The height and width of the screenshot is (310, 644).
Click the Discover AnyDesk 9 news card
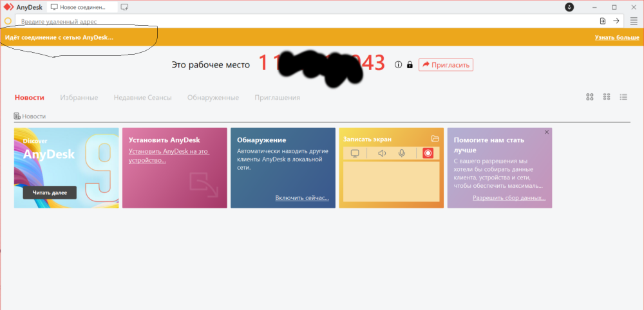(x=66, y=168)
